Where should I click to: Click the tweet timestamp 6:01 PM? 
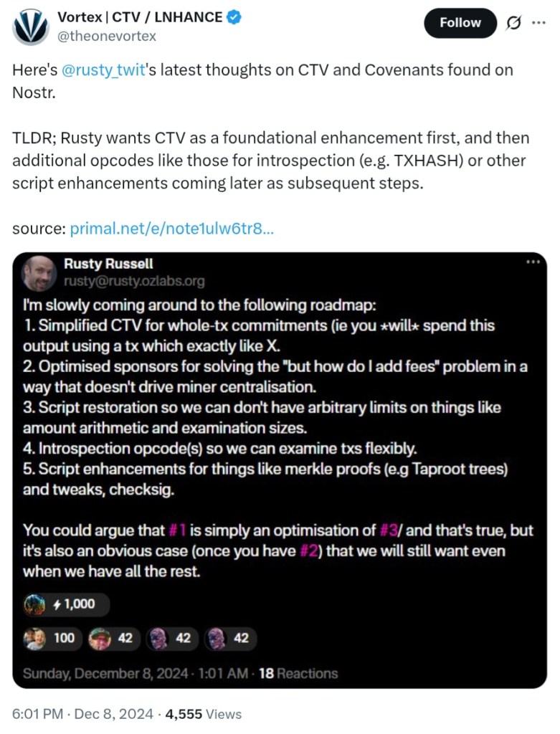(x=37, y=714)
